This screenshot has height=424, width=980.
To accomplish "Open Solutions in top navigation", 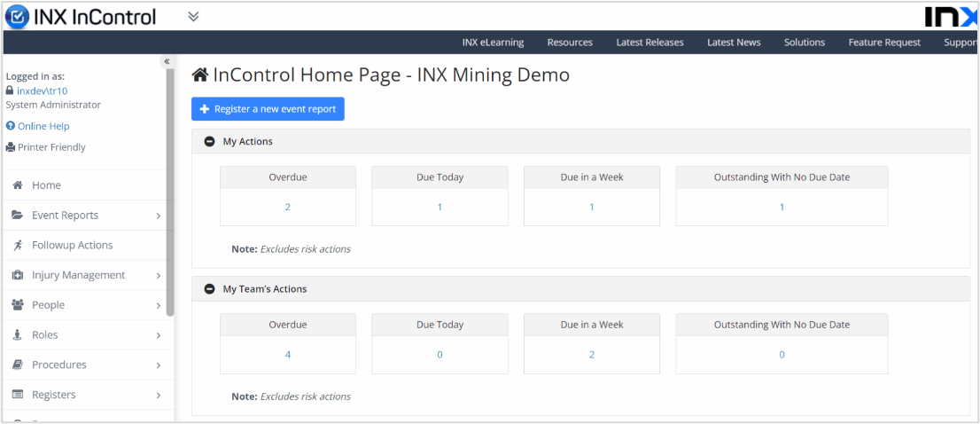I will pos(805,43).
